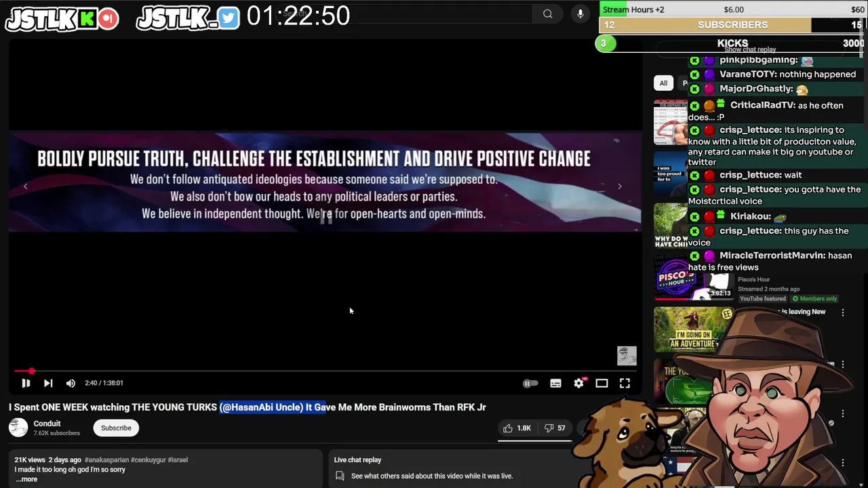868x488 pixels.
Task: Open the Pisco's Hour video thumbnail
Action: coord(693,279)
